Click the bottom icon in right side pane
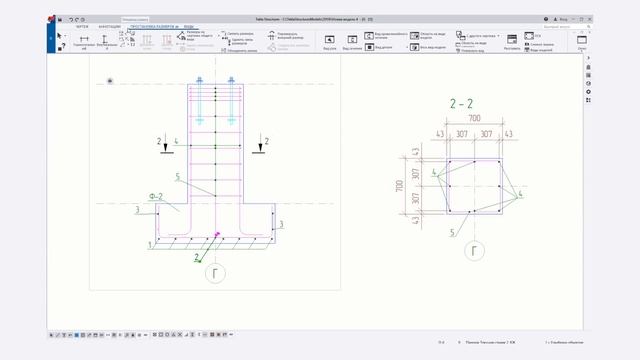The width and height of the screenshot is (640, 360). tap(588, 100)
